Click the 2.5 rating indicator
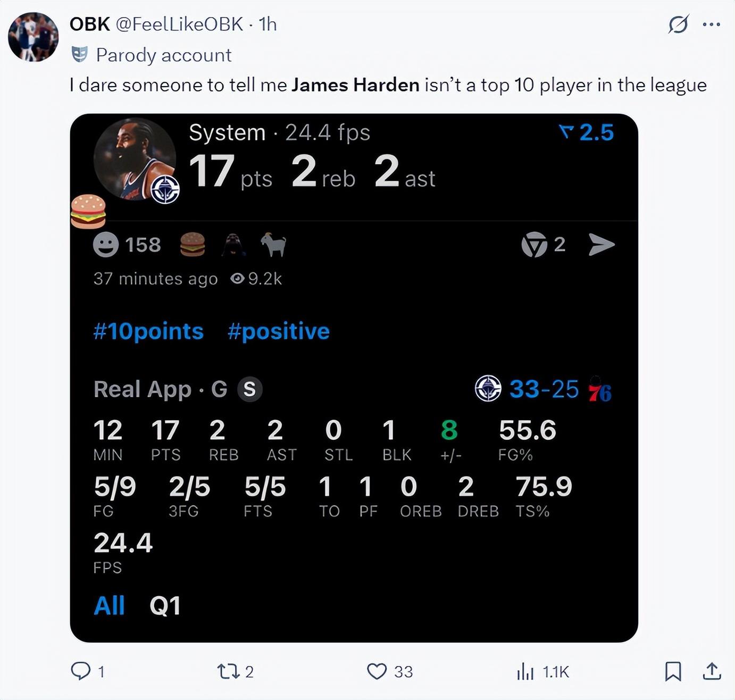This screenshot has width=735, height=700. (x=587, y=133)
